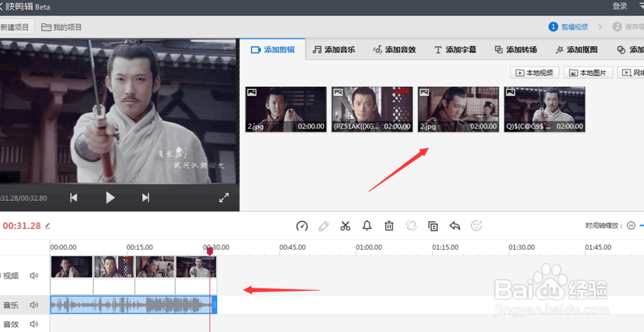
Task: Click the 00:15.00 mark on the ruler
Action: click(140, 248)
